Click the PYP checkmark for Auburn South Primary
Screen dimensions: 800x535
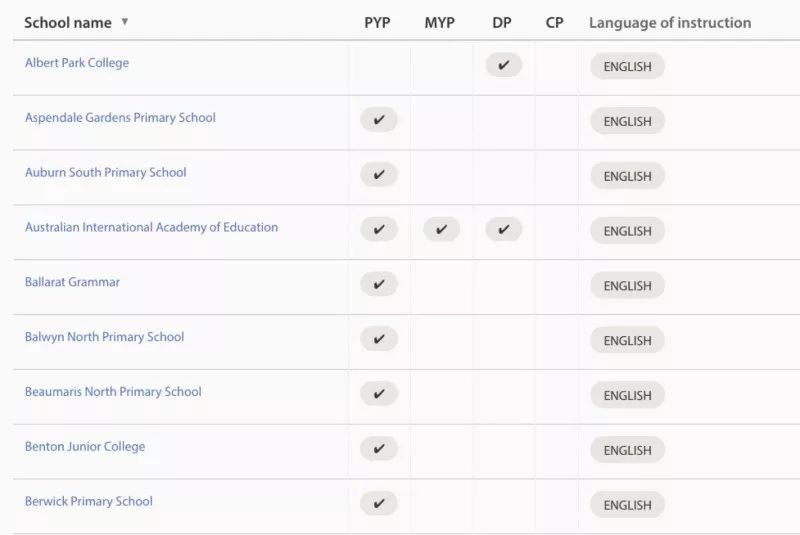379,174
